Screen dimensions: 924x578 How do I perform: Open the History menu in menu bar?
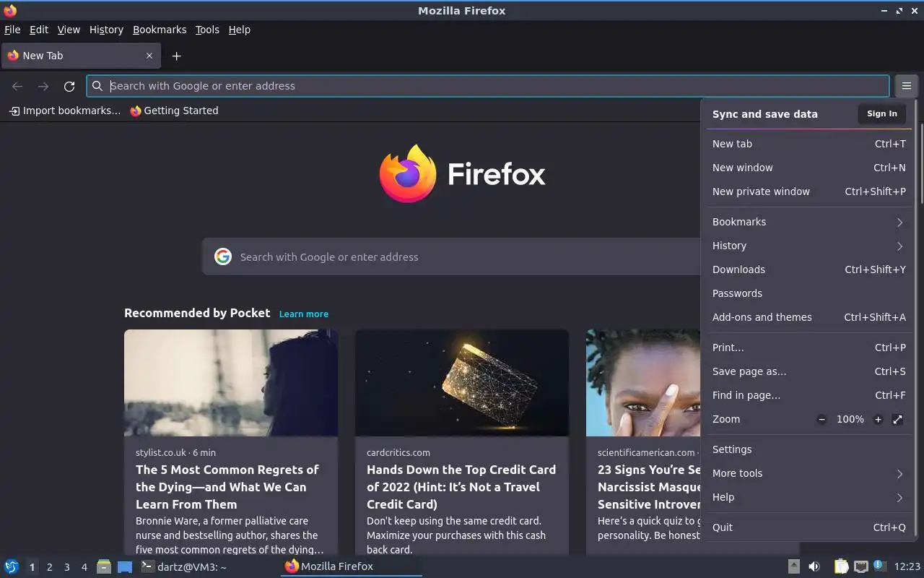click(x=106, y=30)
